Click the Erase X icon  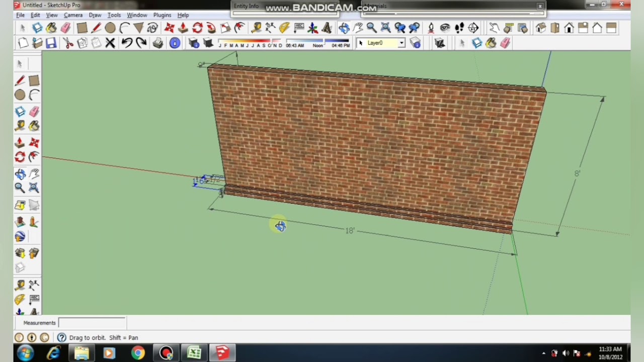110,43
